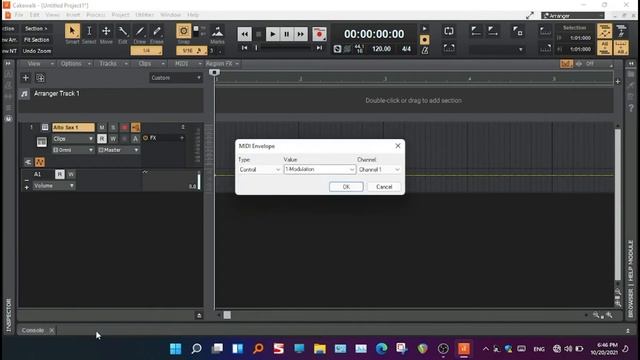Add a new track with plus icon

(x=25, y=78)
